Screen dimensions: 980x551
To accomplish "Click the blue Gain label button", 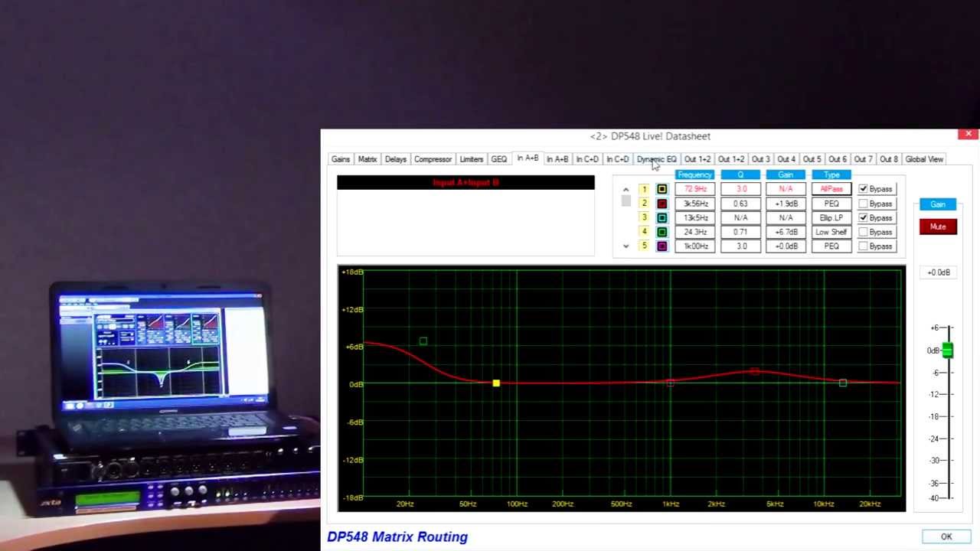I will tap(938, 204).
